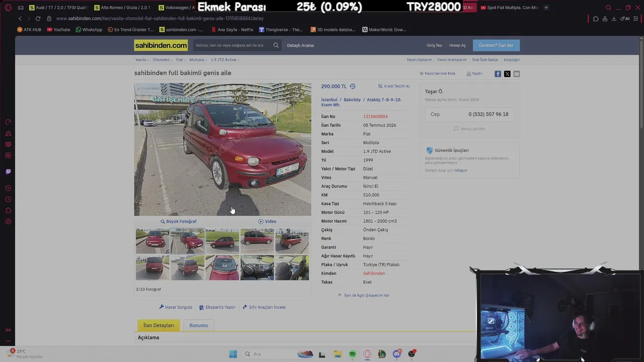The image size is (644, 362).
Task: Click the browser back arrow
Action: click(20, 19)
